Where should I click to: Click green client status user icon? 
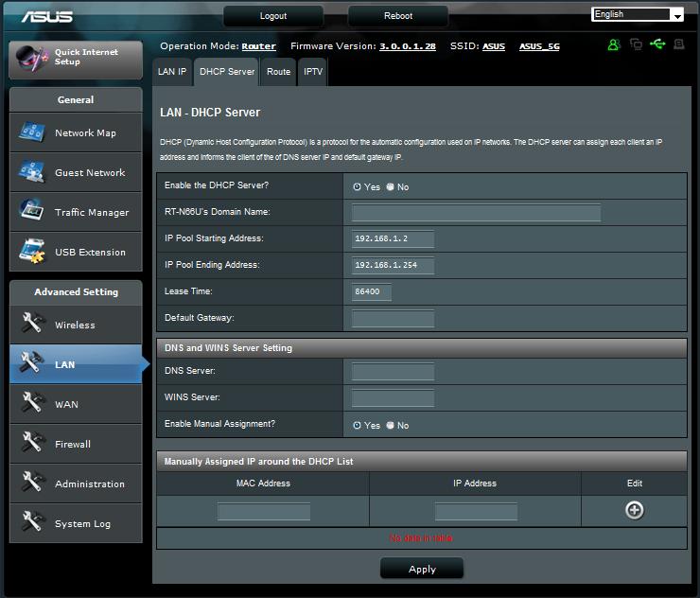(x=614, y=44)
